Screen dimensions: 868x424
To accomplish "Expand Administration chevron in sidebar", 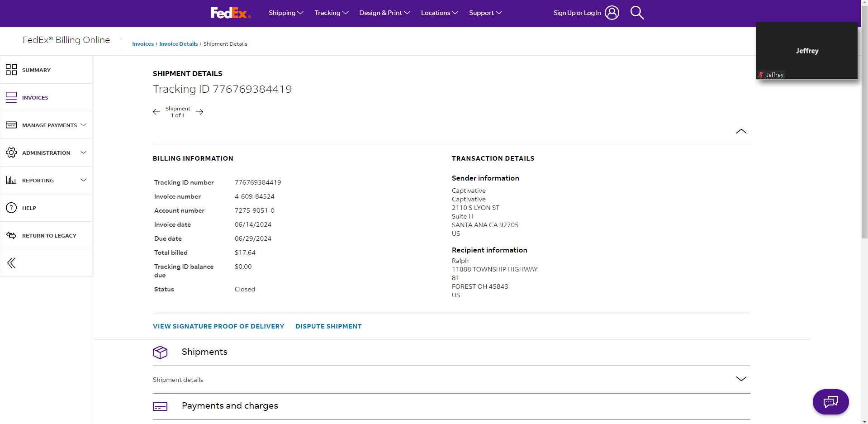I will [83, 152].
